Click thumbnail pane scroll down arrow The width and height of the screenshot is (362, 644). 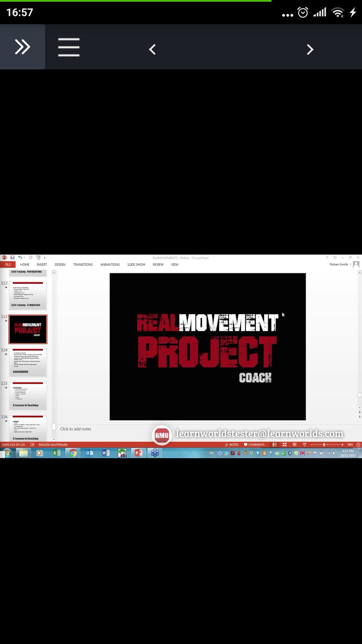(54, 439)
